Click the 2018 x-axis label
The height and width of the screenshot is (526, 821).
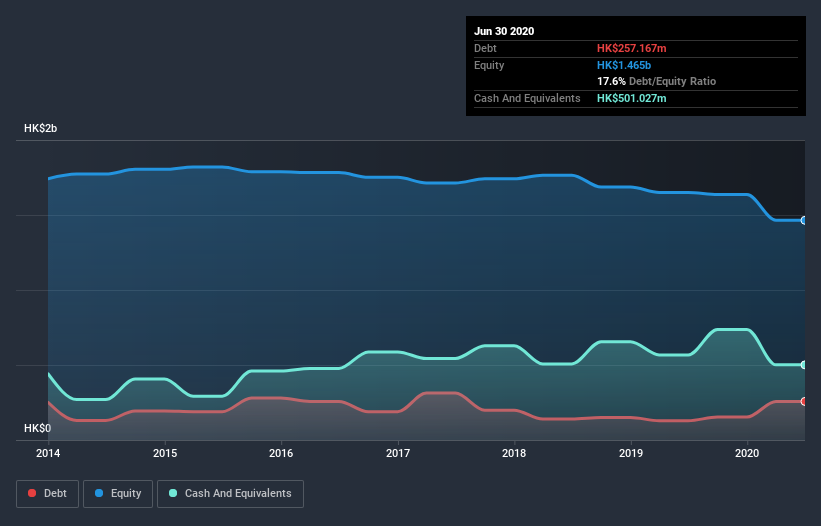(514, 453)
